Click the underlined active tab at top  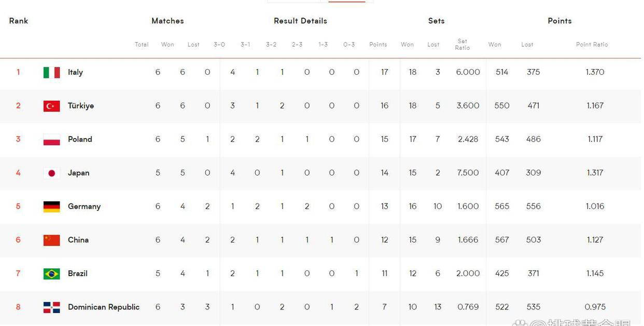tap(346, 2)
